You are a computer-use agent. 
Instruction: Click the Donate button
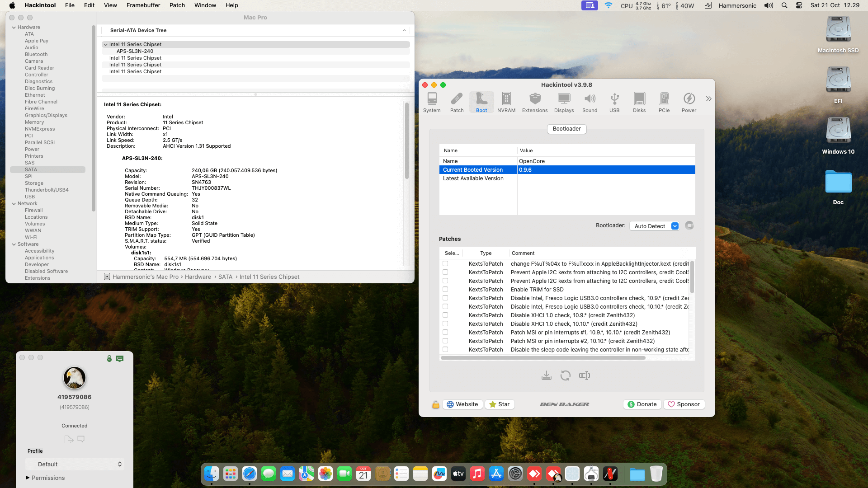[x=642, y=404]
